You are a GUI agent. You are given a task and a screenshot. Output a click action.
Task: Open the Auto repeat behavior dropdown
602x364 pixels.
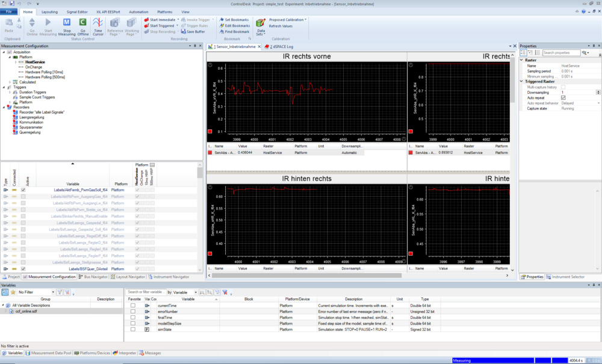tap(598, 103)
